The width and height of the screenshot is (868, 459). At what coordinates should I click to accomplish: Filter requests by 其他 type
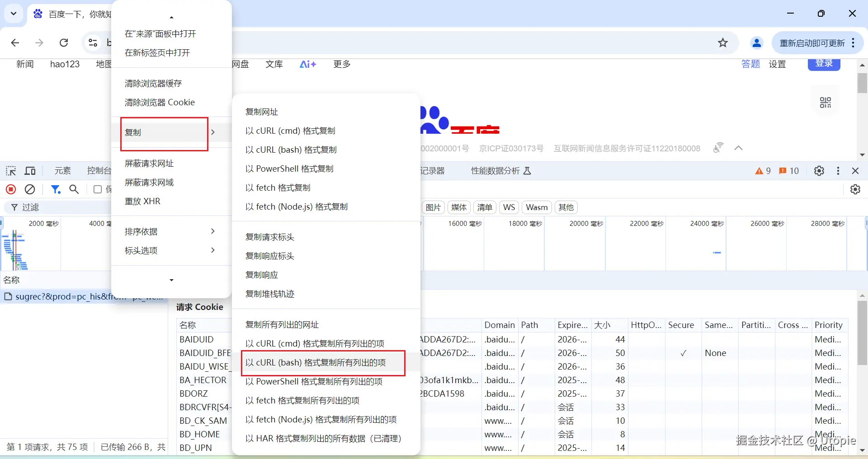click(566, 207)
